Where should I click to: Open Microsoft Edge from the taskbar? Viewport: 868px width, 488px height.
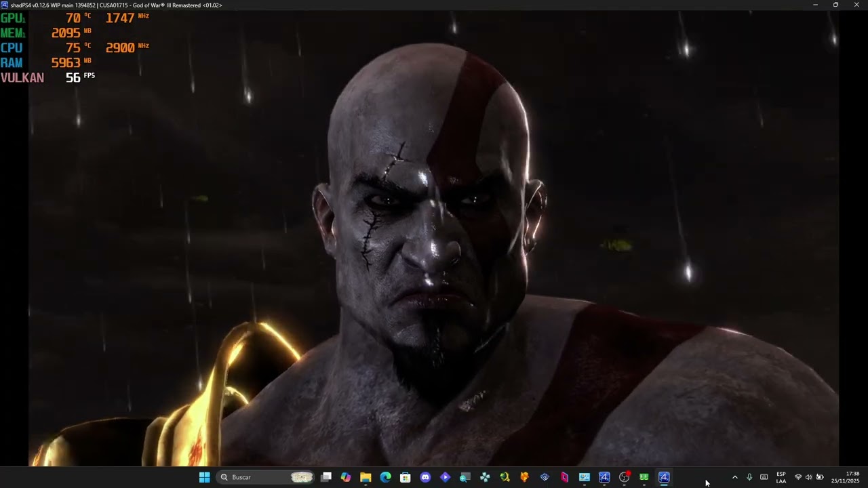tap(385, 477)
